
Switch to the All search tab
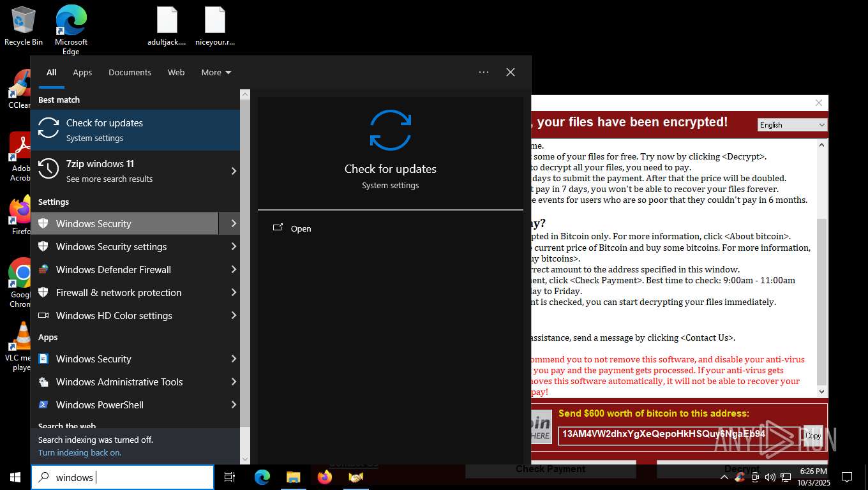pyautogui.click(x=51, y=72)
